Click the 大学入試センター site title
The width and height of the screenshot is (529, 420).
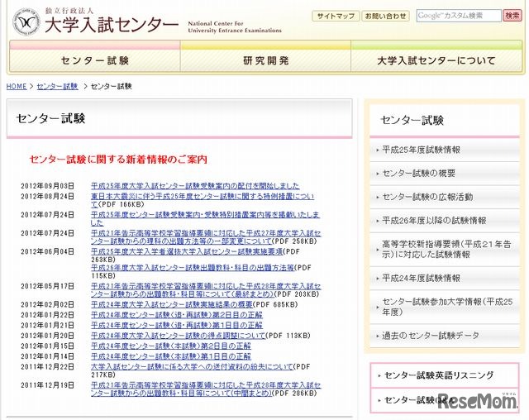coord(112,25)
